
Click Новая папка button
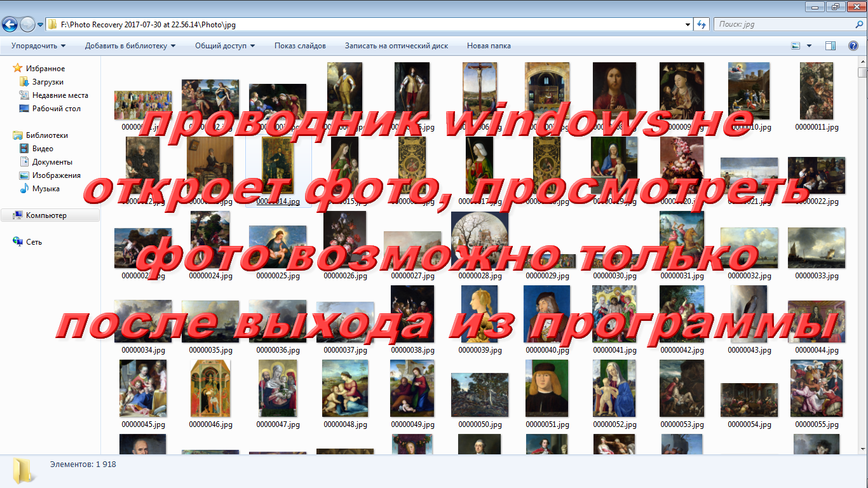click(489, 46)
